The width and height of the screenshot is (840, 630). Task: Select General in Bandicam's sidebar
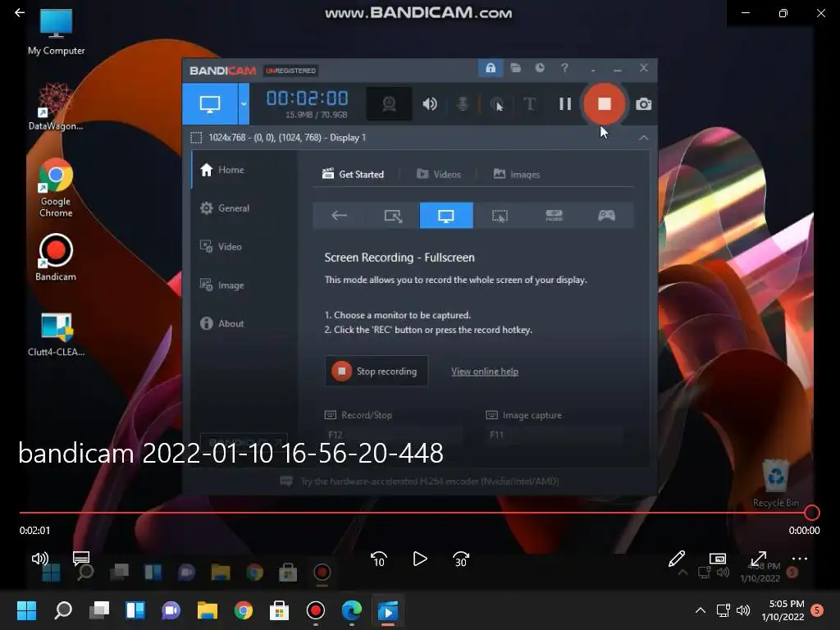(244, 208)
